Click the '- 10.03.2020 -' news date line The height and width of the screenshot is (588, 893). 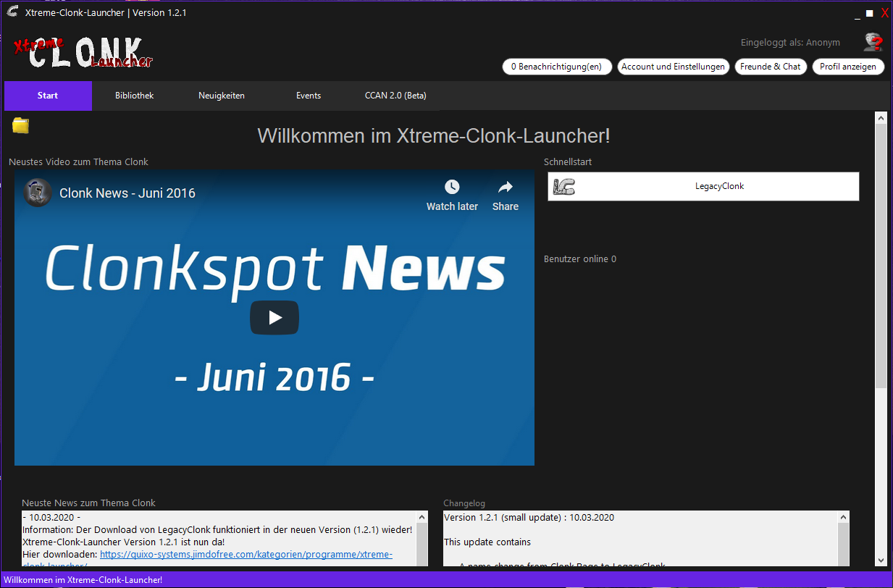point(51,518)
